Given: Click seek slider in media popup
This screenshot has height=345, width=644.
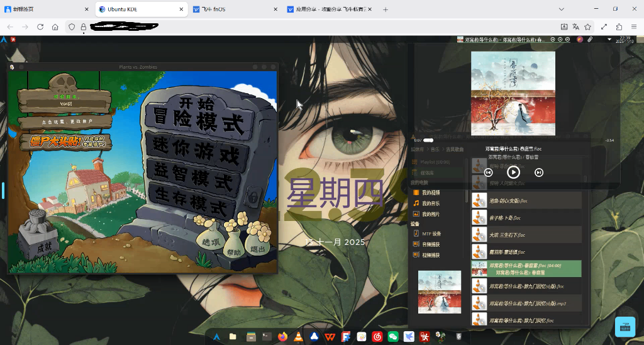Looking at the screenshot, I should coord(513,140).
